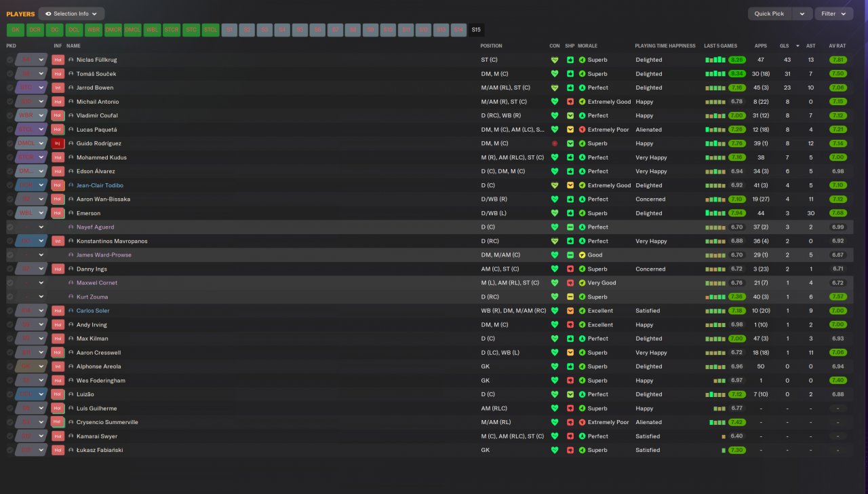868x494 pixels.
Task: Open James Ward-Prowse's position dropdown
Action: [x=41, y=255]
